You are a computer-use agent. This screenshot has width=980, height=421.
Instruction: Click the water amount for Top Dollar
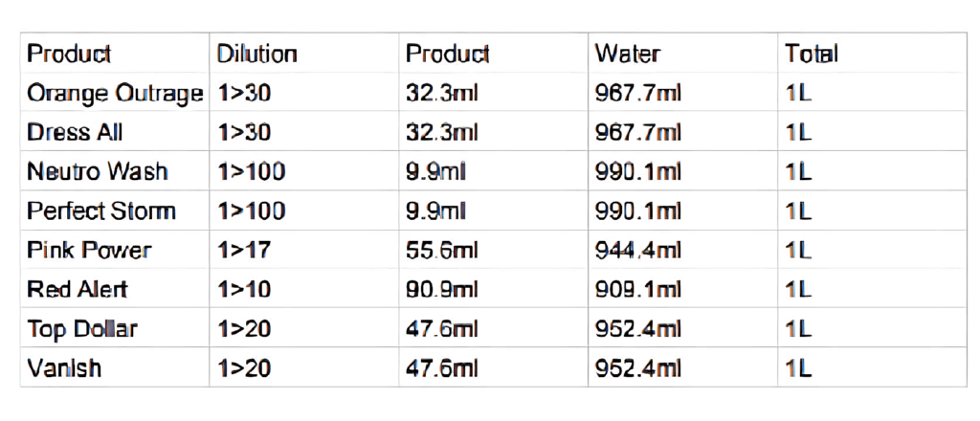tap(638, 329)
